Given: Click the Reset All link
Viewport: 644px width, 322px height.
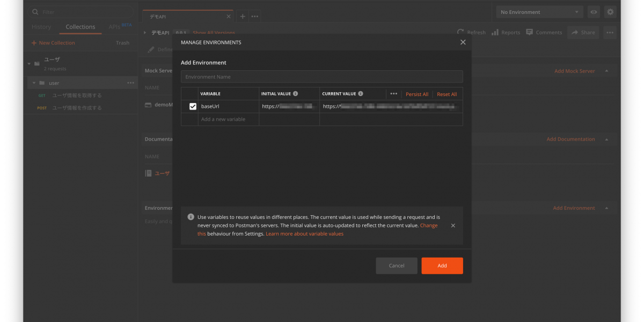Looking at the screenshot, I should click(x=447, y=94).
